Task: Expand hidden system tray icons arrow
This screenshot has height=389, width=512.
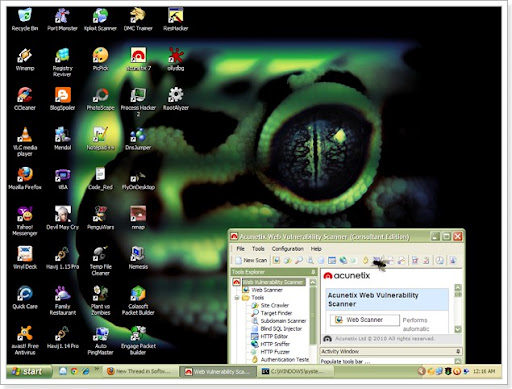Action: (x=421, y=371)
